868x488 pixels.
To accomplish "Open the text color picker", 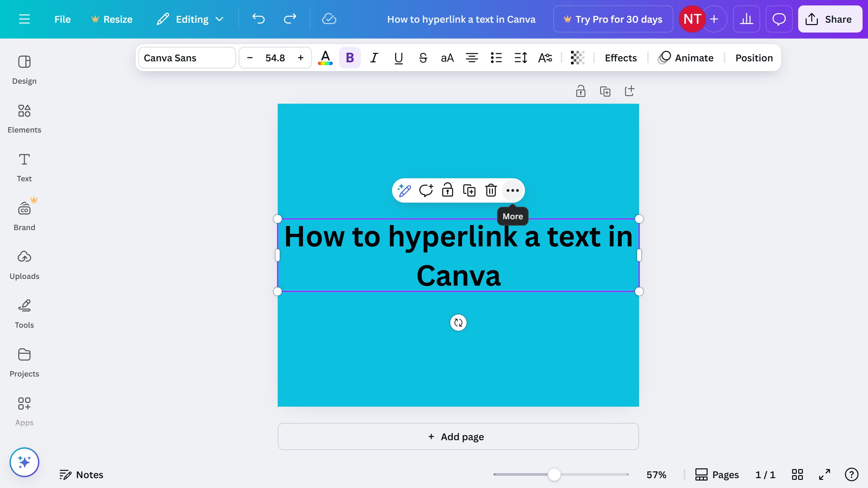I will (325, 58).
